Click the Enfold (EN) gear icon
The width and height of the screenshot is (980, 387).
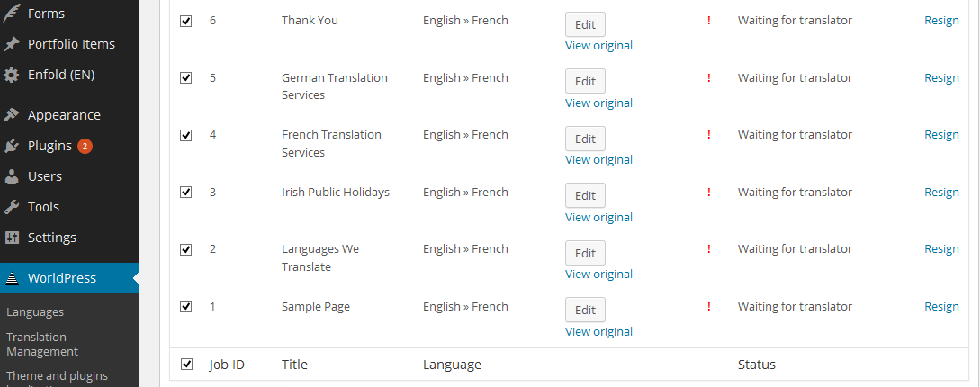pyautogui.click(x=12, y=75)
